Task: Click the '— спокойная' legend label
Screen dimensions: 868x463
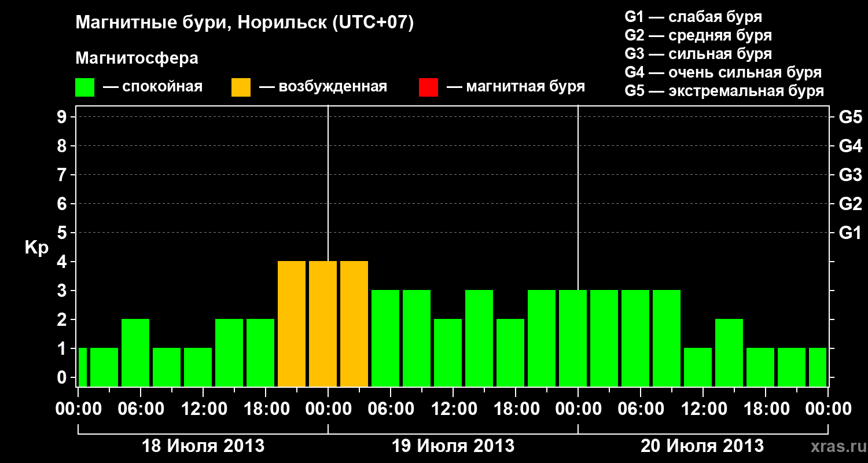Action: 153,87
